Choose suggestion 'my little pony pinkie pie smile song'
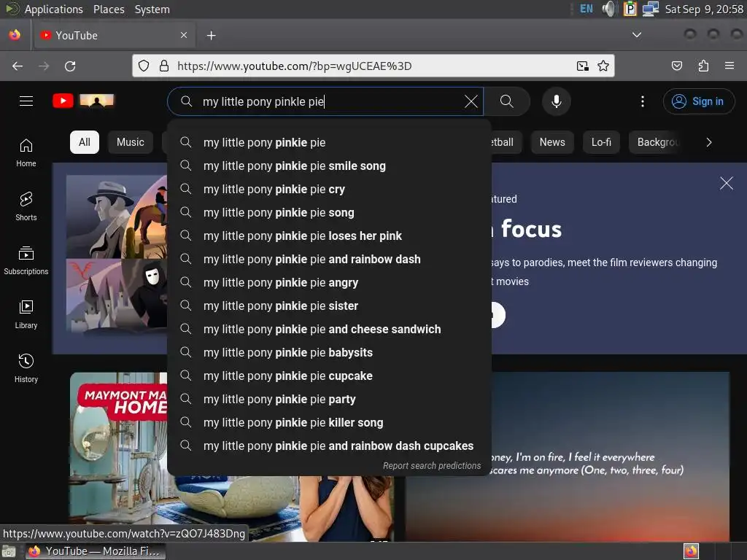The height and width of the screenshot is (560, 747). 329,166
